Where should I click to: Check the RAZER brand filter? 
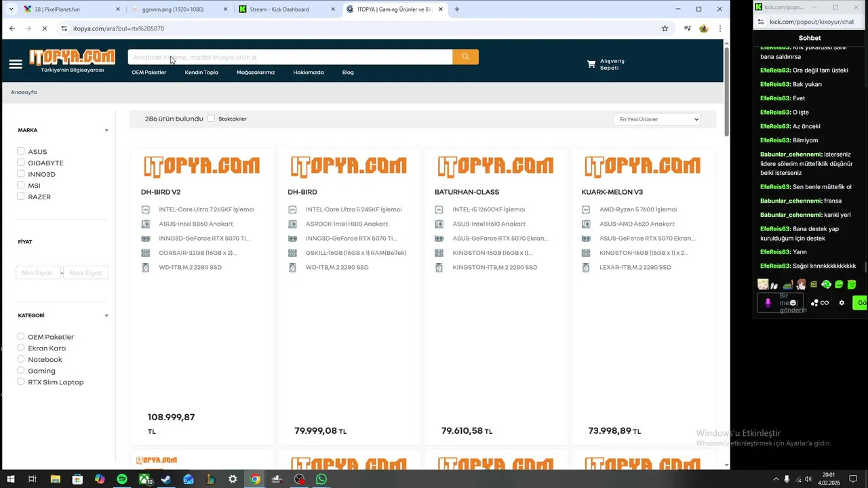[21, 197]
